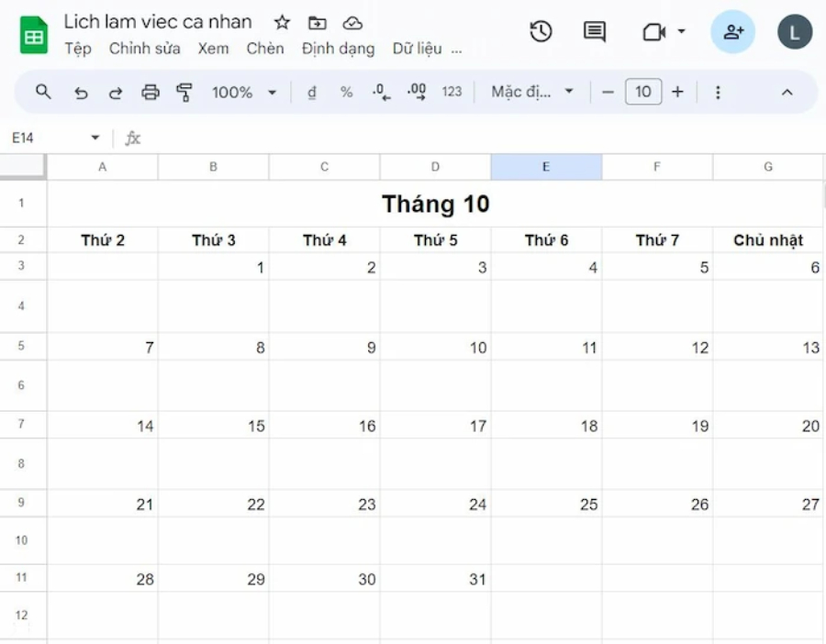Select column G header

pos(768,167)
